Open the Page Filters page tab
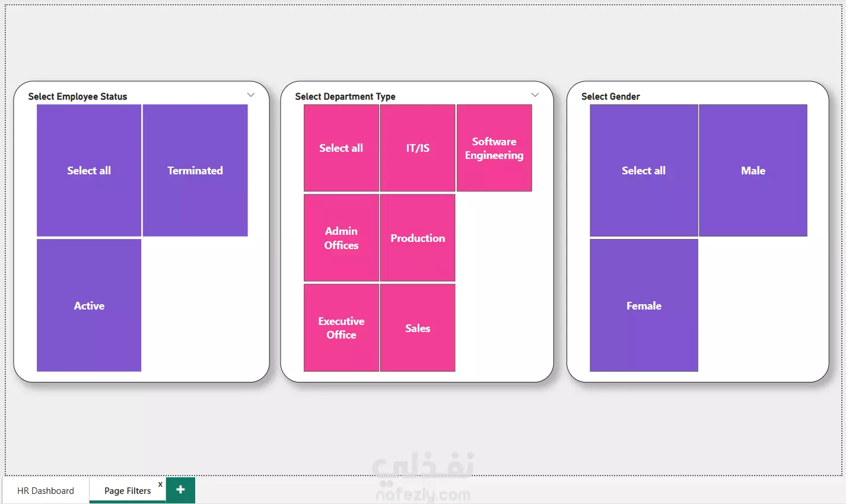Viewport: 846px width, 504px height. point(128,490)
